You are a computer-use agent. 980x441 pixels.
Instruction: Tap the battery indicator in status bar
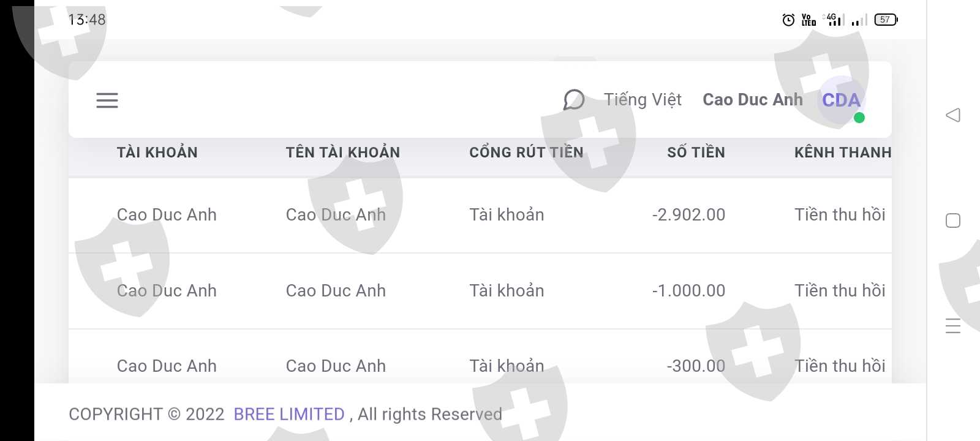(886, 20)
